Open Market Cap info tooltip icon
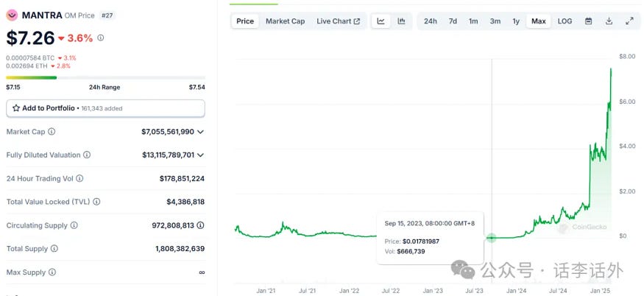 pyautogui.click(x=52, y=132)
